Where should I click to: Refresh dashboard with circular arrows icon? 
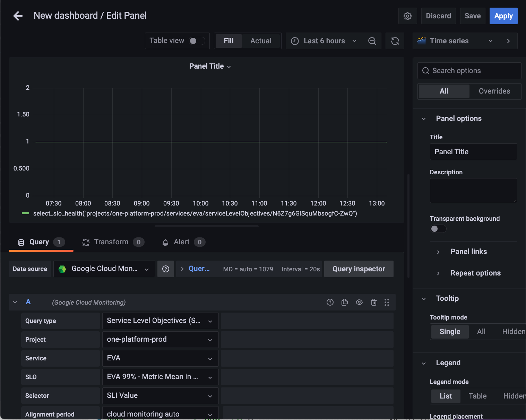point(395,41)
